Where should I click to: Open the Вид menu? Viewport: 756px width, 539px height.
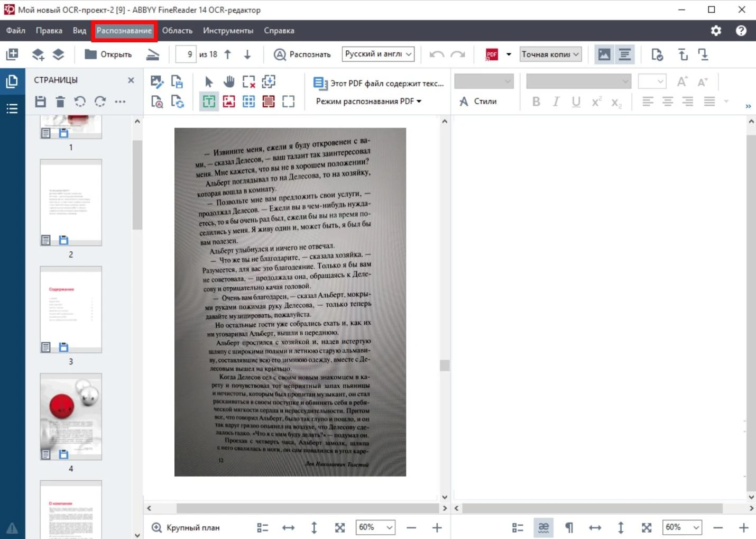(x=79, y=31)
